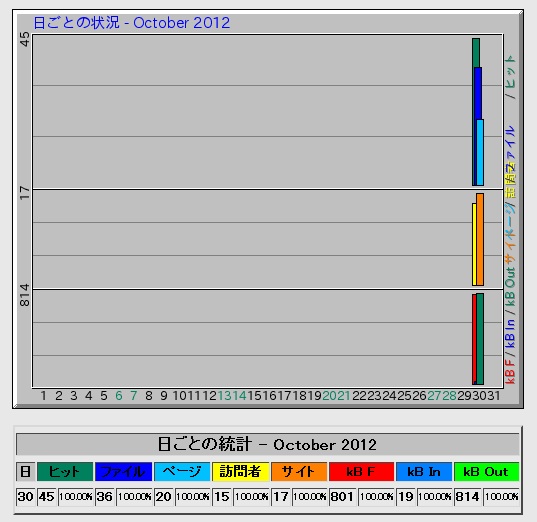
Task: Click the kB Out value 814 cell
Action: tap(467, 497)
